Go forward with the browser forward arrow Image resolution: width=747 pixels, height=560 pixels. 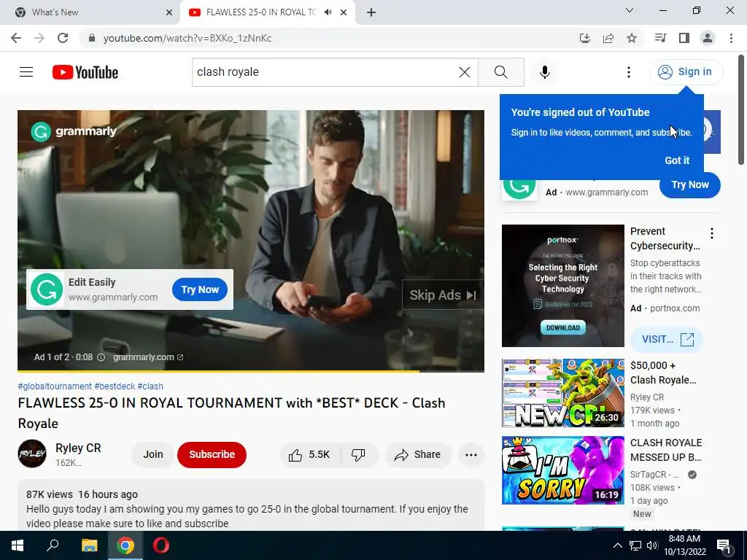pyautogui.click(x=39, y=38)
